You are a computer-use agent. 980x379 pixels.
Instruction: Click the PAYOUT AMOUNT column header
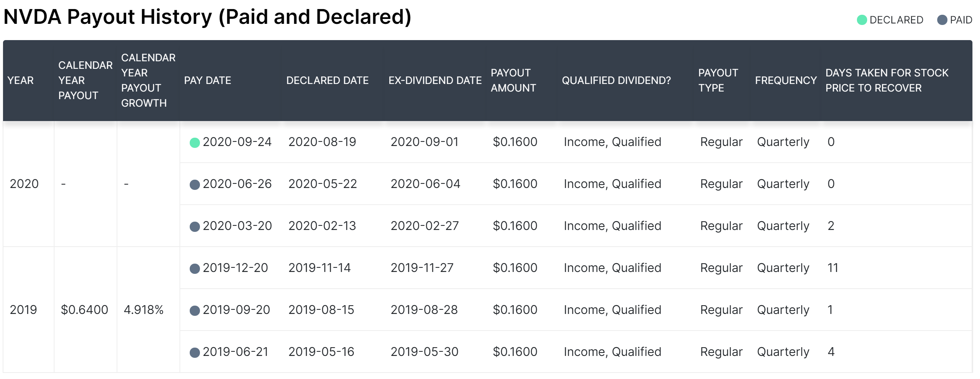(x=513, y=81)
